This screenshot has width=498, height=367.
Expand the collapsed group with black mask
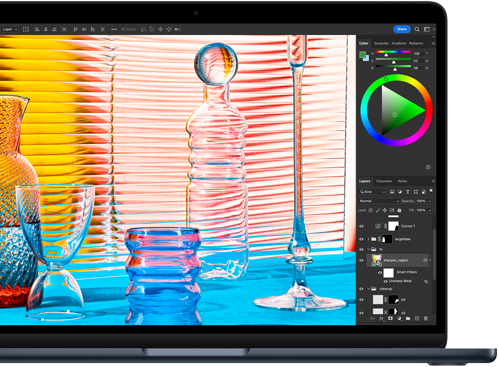(369, 239)
